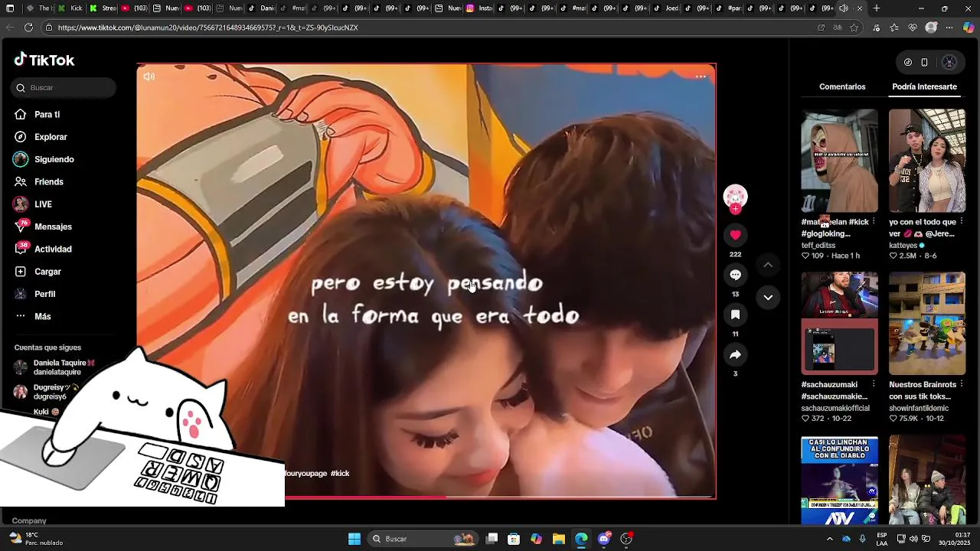
Task: Go back in browser history
Action: 9,28
